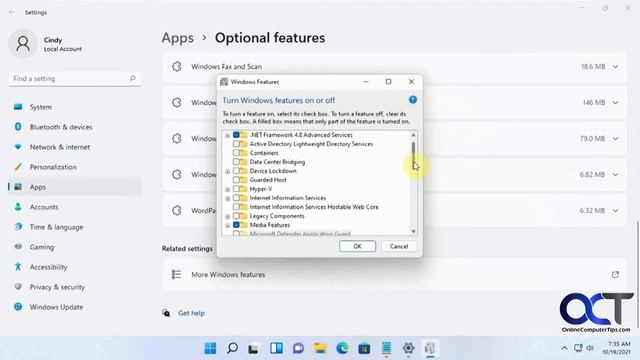Expand the Hyper-V tree node
640x360 pixels.
pos(228,189)
